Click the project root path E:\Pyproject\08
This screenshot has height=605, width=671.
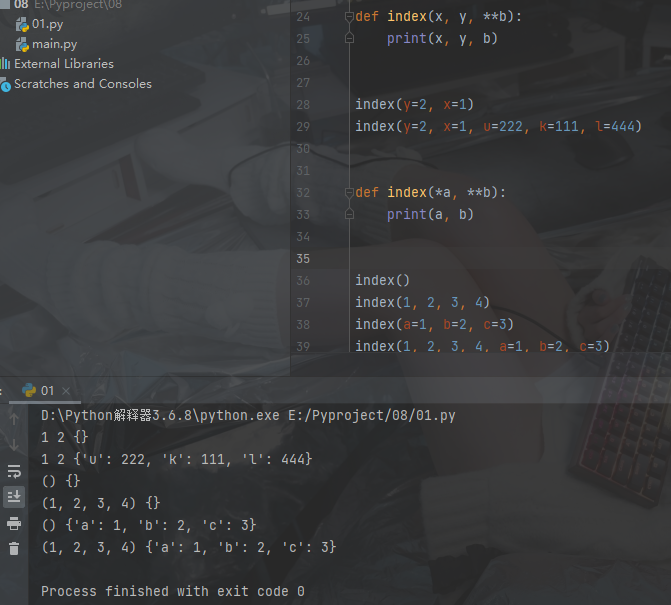click(78, 5)
